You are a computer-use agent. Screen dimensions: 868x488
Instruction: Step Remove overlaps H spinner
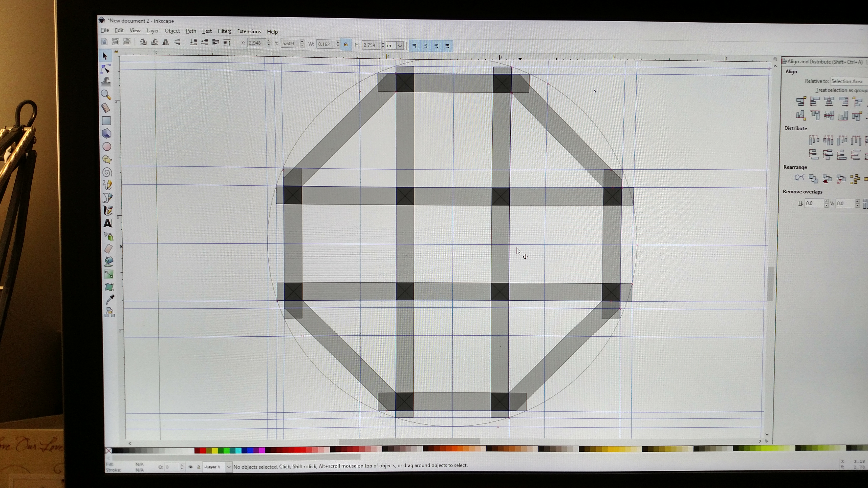[x=826, y=203]
